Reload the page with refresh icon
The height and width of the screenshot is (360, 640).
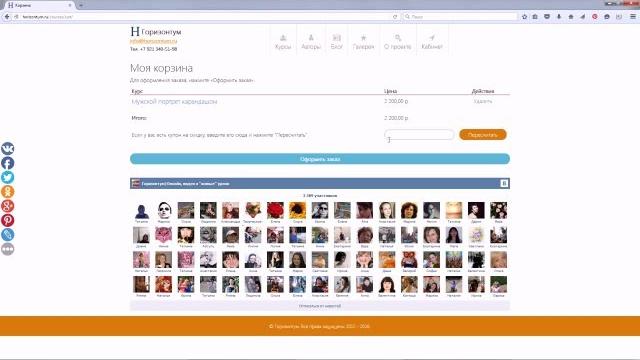click(395, 17)
